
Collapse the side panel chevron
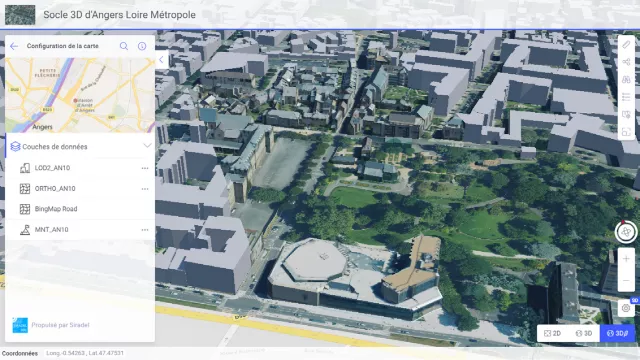(162, 60)
